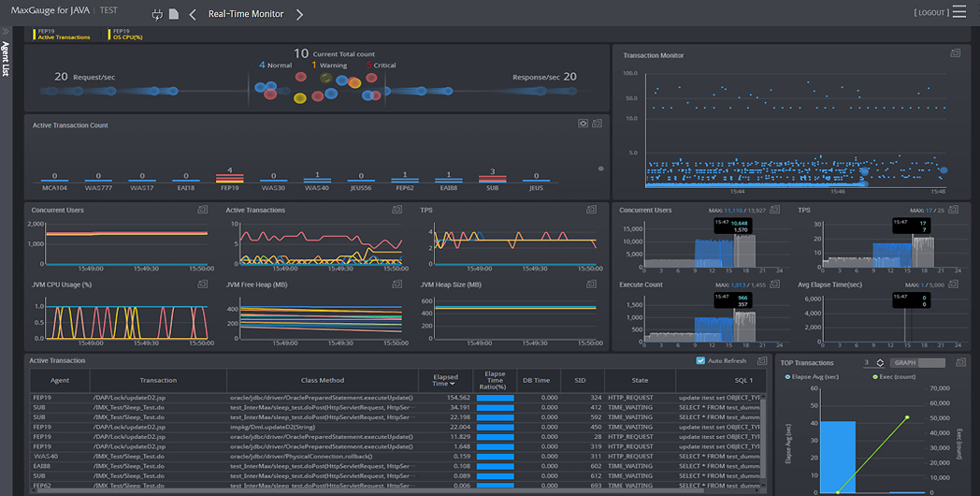Select the FEP19 agent bar in count chart
The height and width of the screenshot is (496, 980).
(229, 178)
